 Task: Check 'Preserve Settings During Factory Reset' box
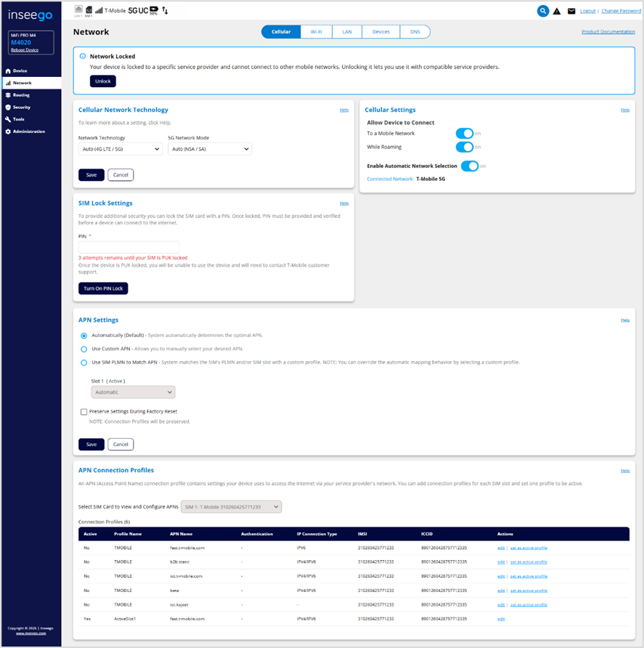(83, 412)
